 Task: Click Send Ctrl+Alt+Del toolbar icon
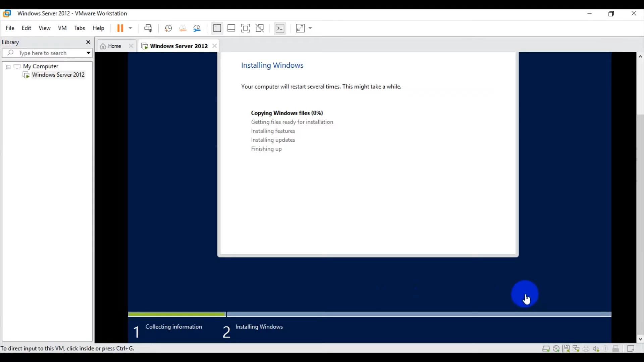coord(148,28)
